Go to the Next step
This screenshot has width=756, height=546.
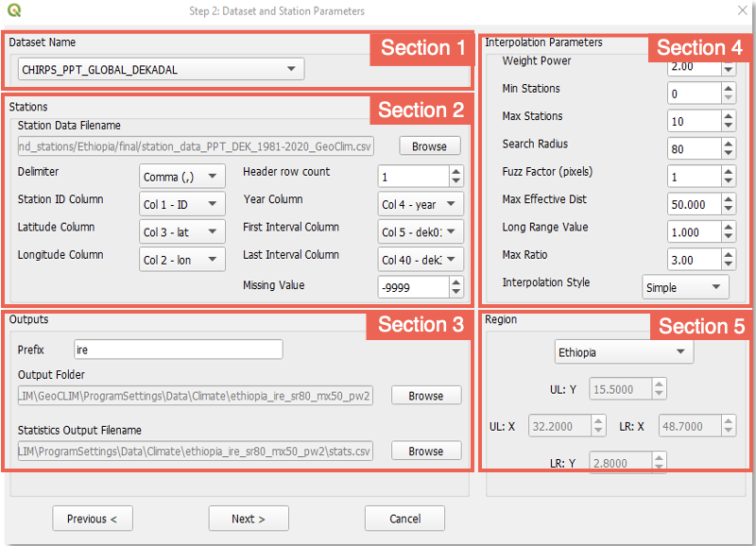(x=248, y=519)
